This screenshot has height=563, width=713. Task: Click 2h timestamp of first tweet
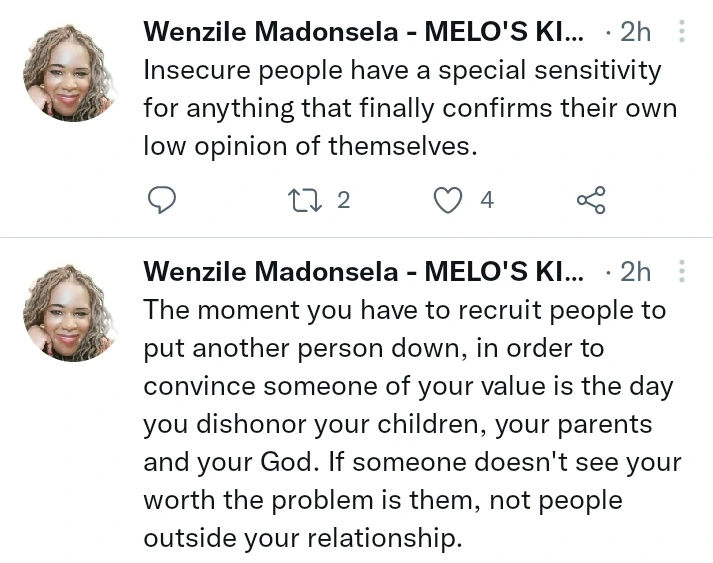[x=635, y=32]
